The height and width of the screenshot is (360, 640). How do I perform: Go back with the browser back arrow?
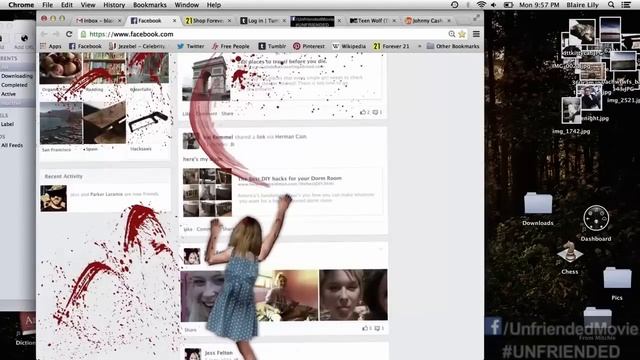44,34
